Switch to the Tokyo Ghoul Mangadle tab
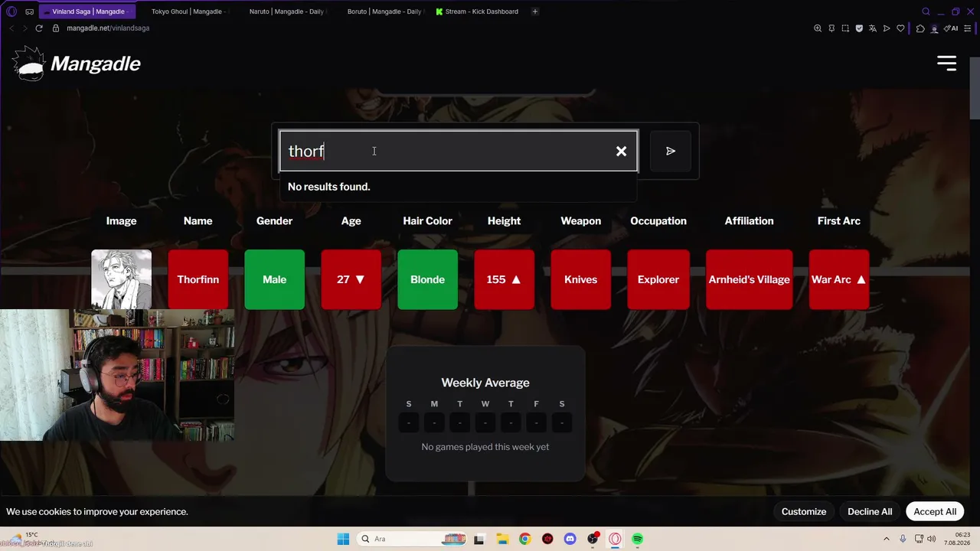The image size is (980, 551). (188, 11)
